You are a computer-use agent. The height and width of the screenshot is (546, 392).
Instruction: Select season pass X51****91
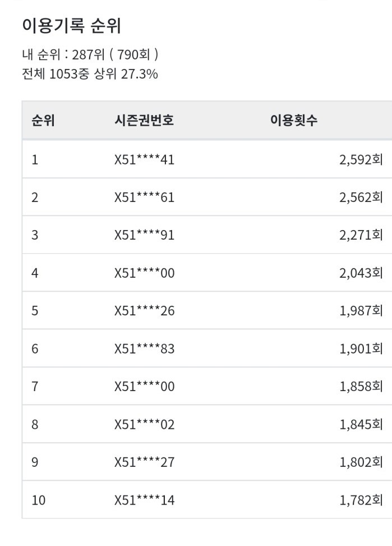(x=145, y=235)
